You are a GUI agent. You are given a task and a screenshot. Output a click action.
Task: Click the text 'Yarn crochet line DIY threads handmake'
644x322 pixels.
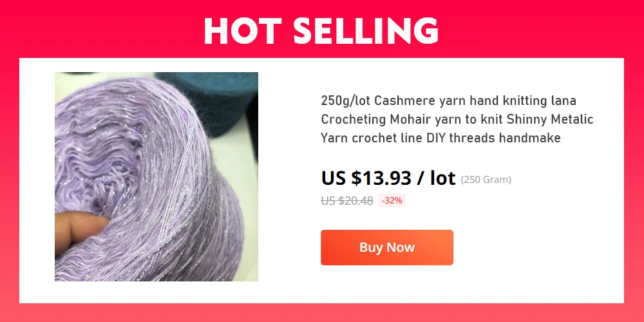[x=440, y=138]
